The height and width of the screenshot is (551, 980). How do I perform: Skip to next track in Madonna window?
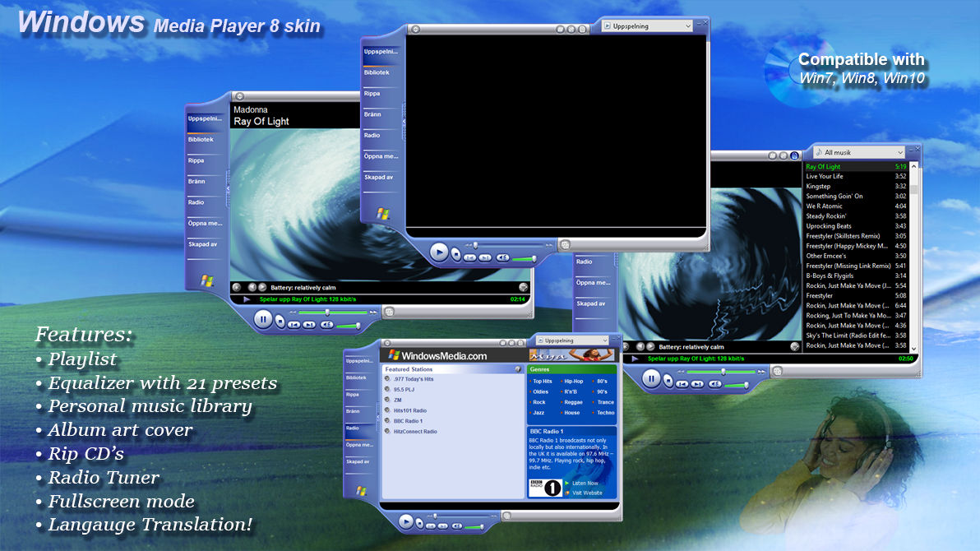(309, 325)
